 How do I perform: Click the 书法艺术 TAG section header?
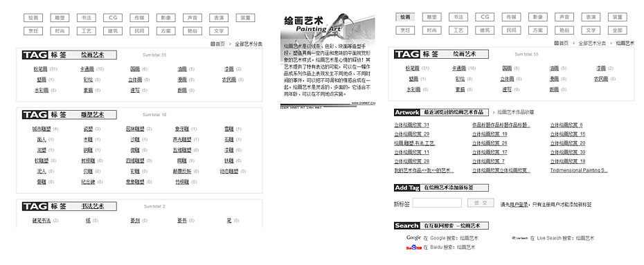[69, 206]
